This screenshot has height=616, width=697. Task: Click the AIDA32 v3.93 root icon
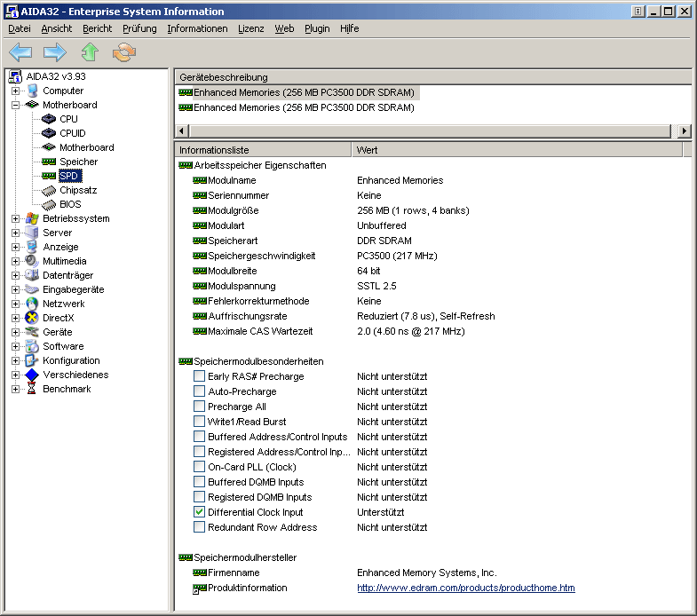[16, 76]
